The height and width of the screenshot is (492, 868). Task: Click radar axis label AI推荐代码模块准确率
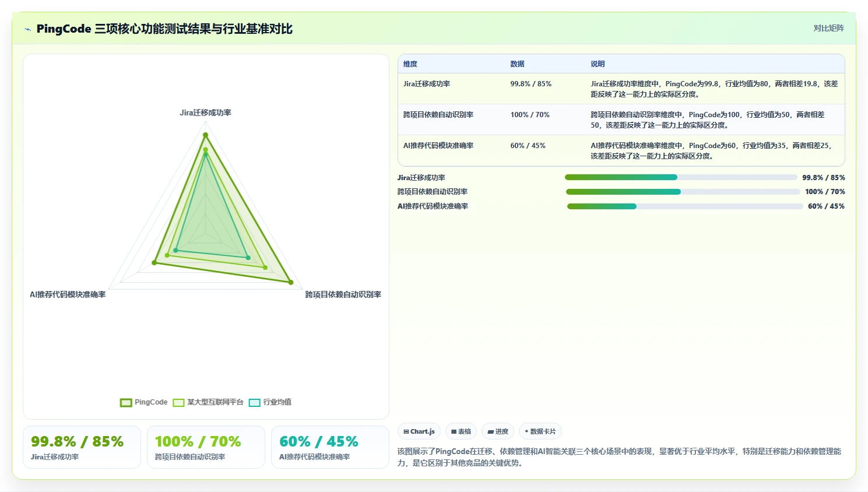(68, 294)
